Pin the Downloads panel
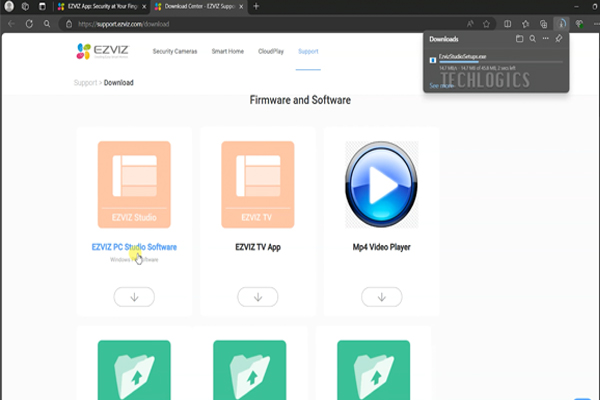 558,39
